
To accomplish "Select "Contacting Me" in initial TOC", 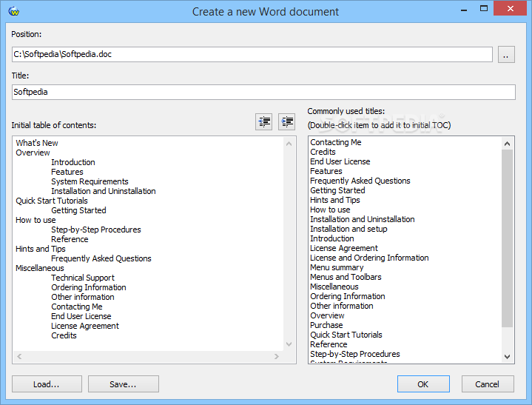I will point(77,307).
